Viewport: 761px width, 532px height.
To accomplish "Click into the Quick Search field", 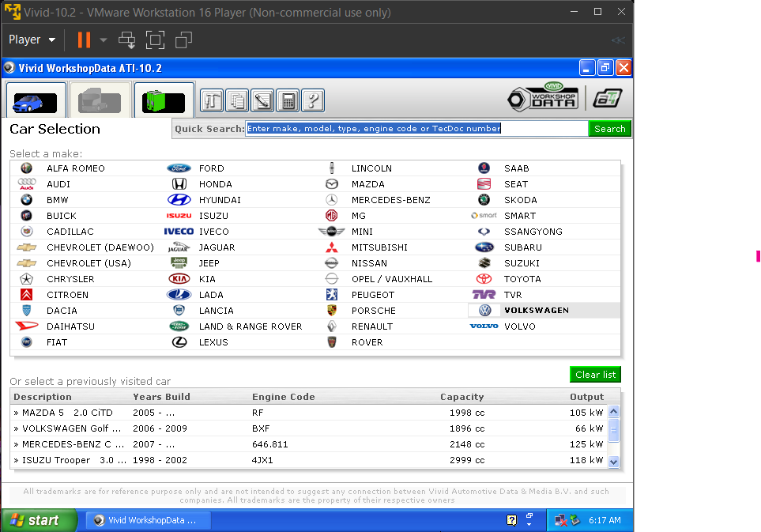I will 416,129.
